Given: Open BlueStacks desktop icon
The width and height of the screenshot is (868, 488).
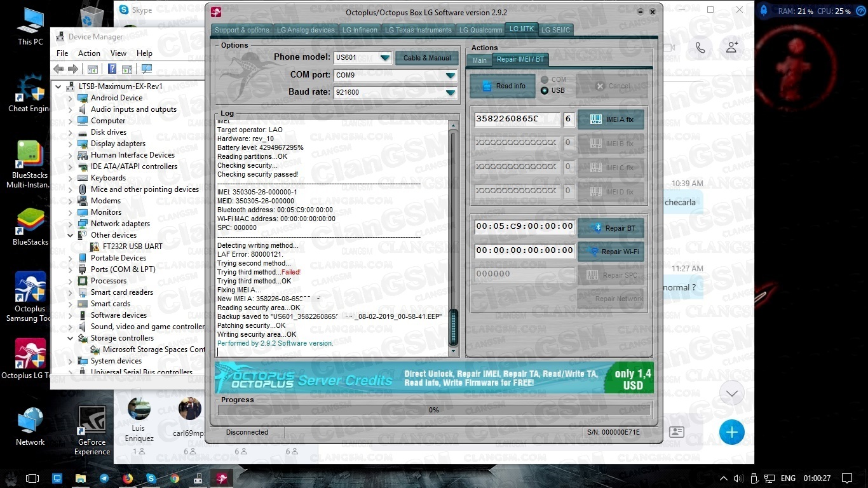Looking at the screenshot, I should [30, 226].
